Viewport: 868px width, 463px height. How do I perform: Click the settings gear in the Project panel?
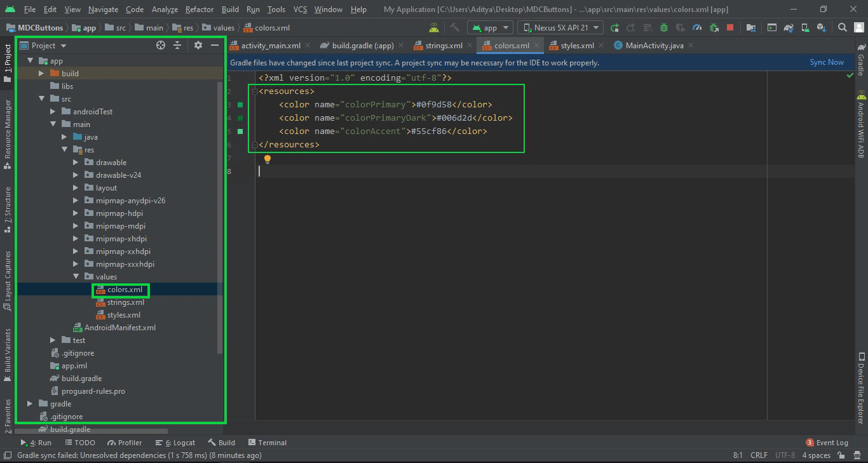click(198, 45)
